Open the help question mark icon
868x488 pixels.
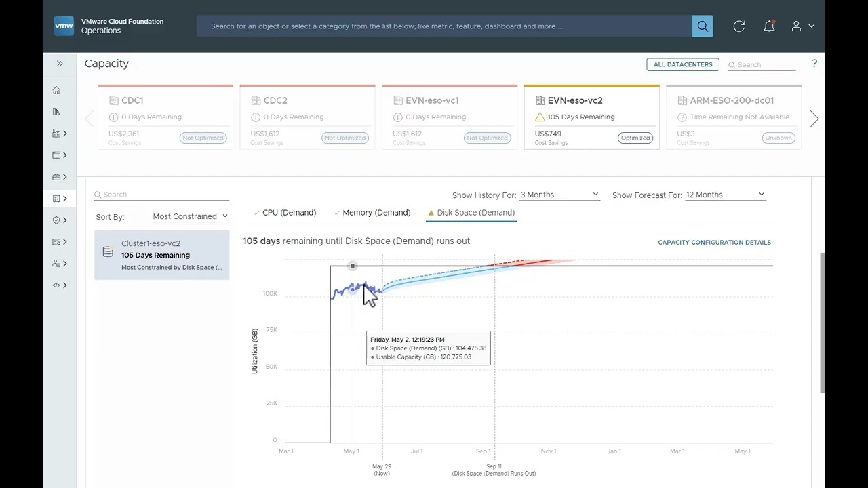click(x=814, y=64)
